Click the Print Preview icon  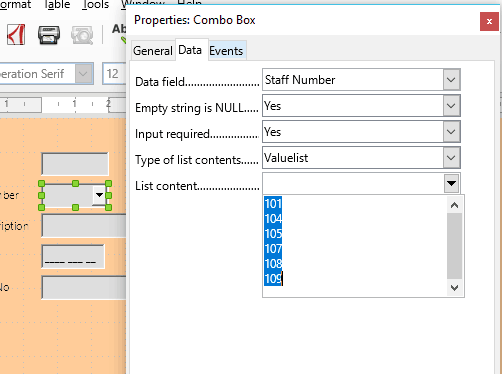point(82,35)
